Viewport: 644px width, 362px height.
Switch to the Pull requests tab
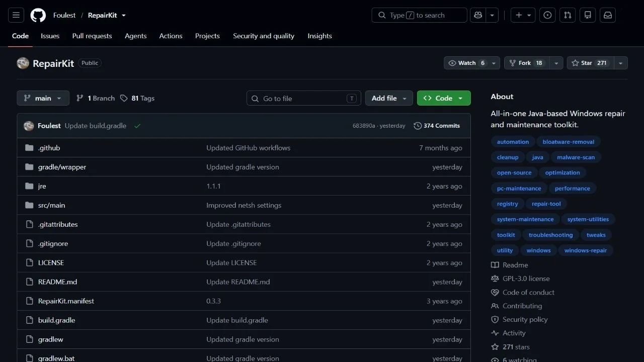click(x=92, y=36)
